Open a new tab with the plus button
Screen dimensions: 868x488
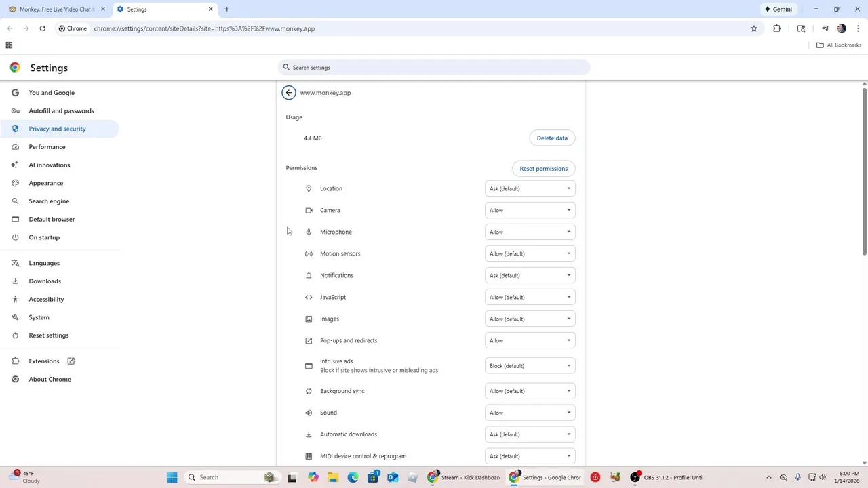point(226,9)
